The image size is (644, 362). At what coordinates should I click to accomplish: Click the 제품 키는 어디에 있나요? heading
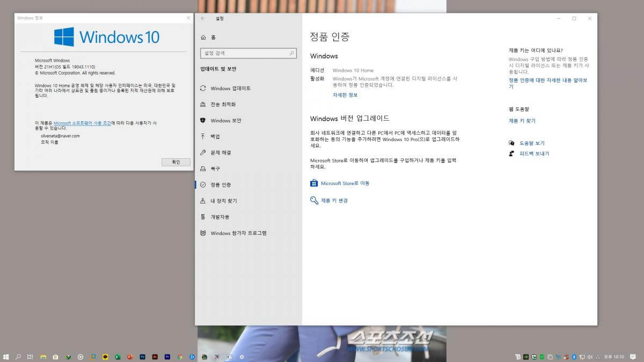click(x=536, y=50)
